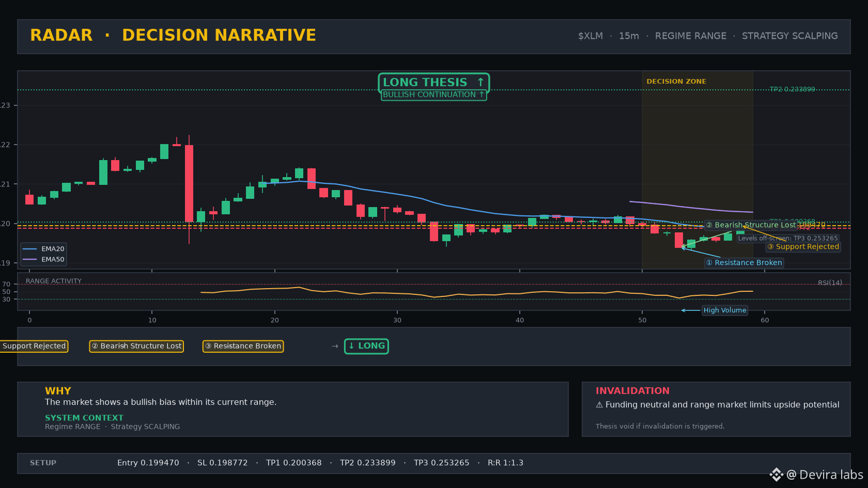868x488 pixels.
Task: Click the Levels off-screen TP3 note
Action: click(x=788, y=239)
